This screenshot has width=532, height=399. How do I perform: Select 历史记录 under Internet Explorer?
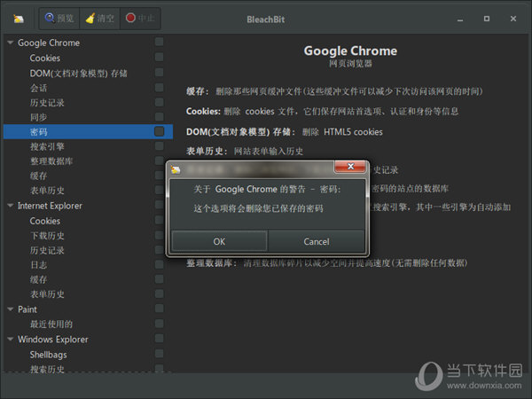47,250
